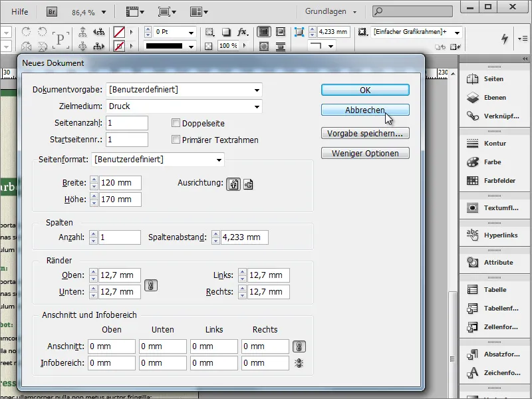Click the fill color none swatch
The image size is (532, 399).
[119, 32]
